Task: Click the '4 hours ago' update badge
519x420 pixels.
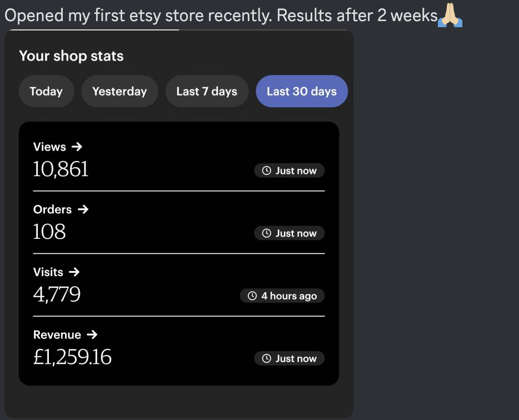Action: pos(282,296)
